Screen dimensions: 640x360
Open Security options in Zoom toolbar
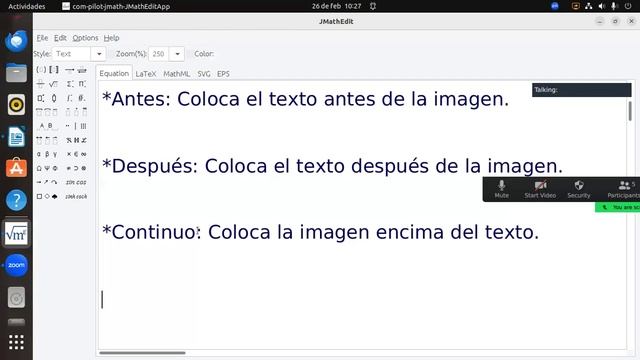click(x=579, y=189)
